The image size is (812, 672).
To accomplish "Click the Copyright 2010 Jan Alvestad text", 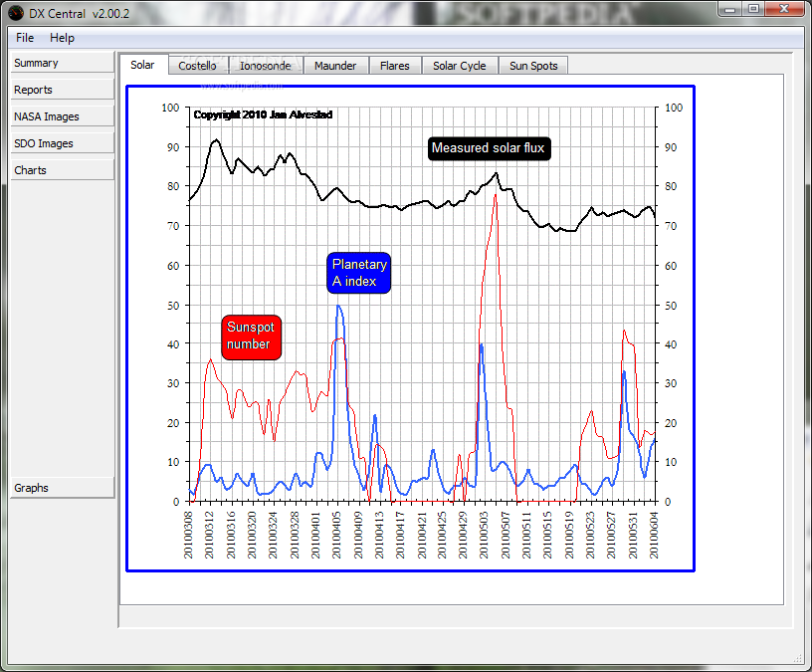I will click(x=263, y=114).
